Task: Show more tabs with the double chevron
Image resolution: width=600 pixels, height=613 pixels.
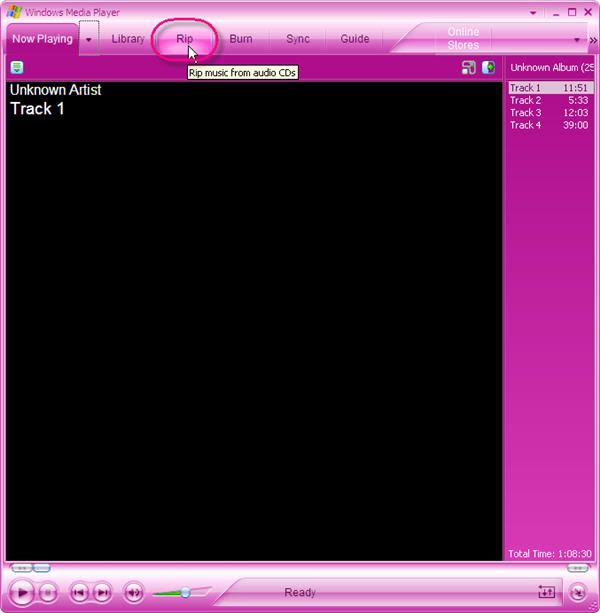Action: click(x=593, y=40)
